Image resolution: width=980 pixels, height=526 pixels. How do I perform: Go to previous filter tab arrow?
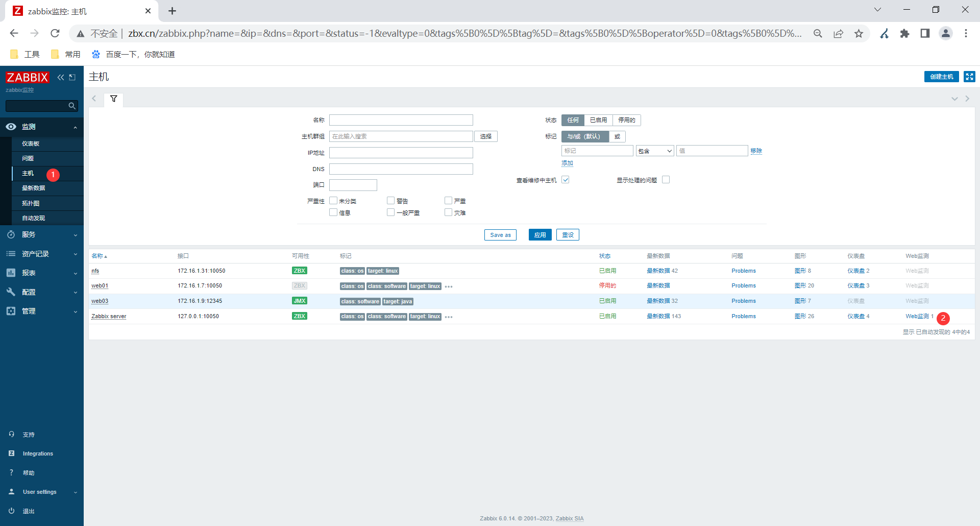[94, 99]
